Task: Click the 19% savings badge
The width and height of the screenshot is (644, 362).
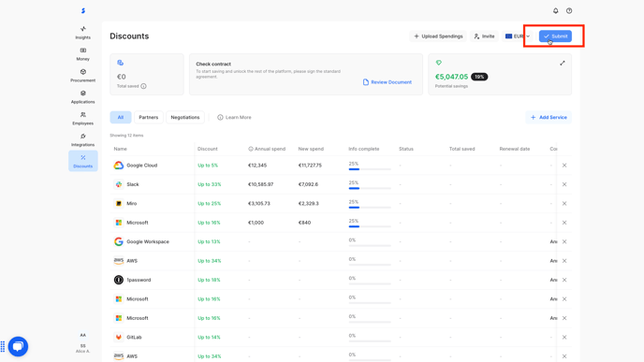Action: tap(479, 77)
